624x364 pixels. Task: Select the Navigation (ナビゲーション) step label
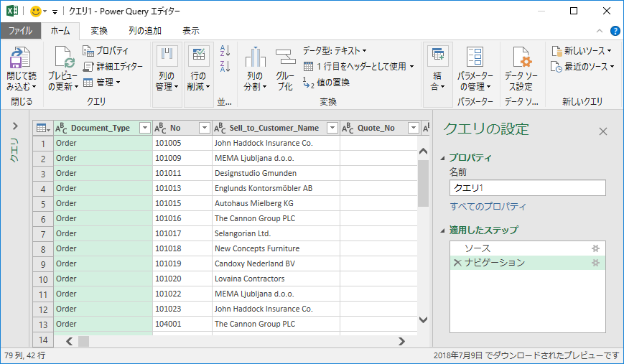tap(495, 263)
